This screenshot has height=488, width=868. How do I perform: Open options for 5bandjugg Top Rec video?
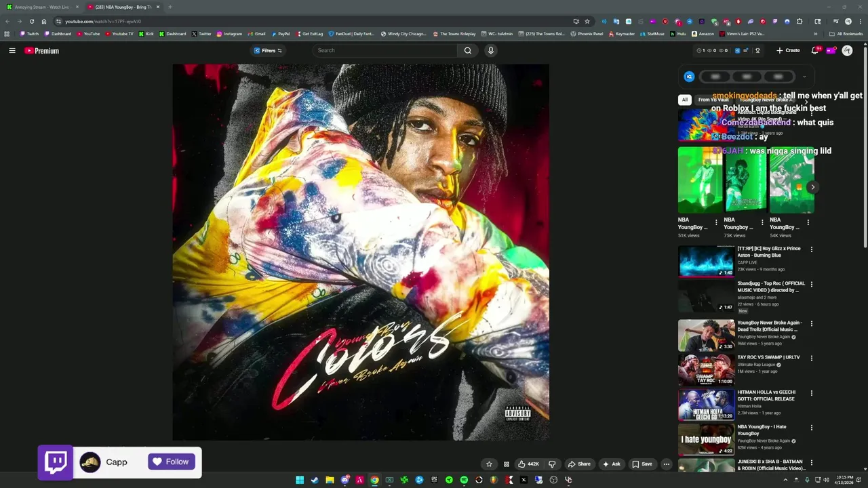pos(811,284)
